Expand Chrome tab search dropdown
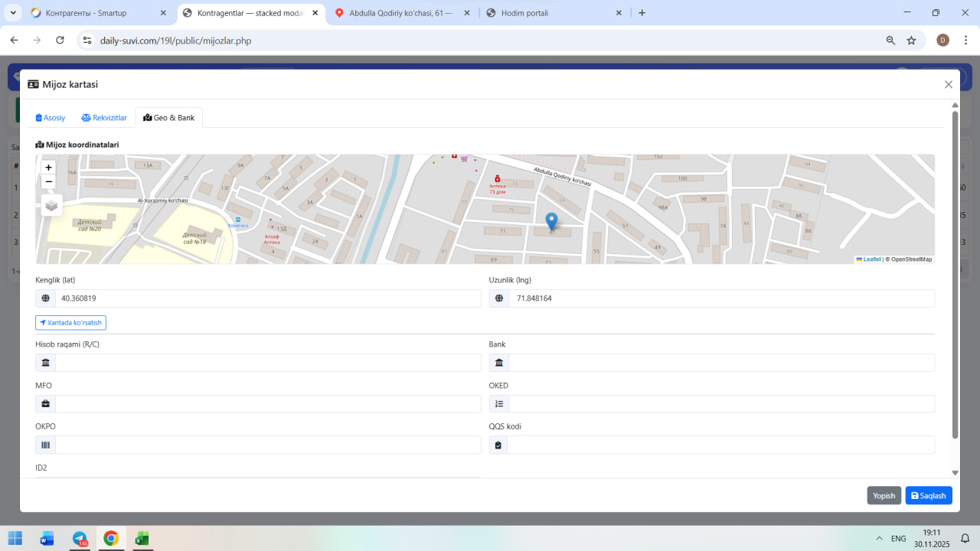The height and width of the screenshot is (551, 980). [13, 13]
